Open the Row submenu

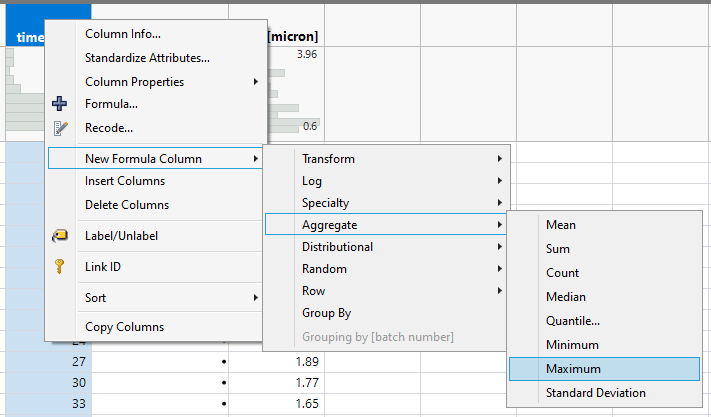pos(385,291)
